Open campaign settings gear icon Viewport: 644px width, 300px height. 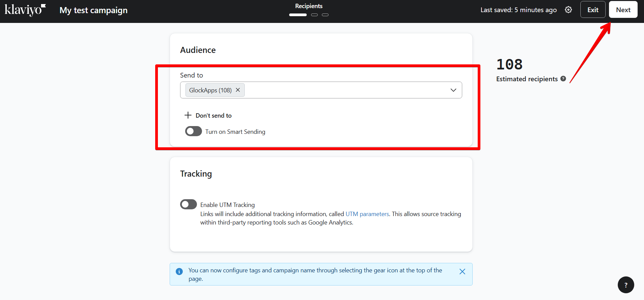pyautogui.click(x=568, y=10)
